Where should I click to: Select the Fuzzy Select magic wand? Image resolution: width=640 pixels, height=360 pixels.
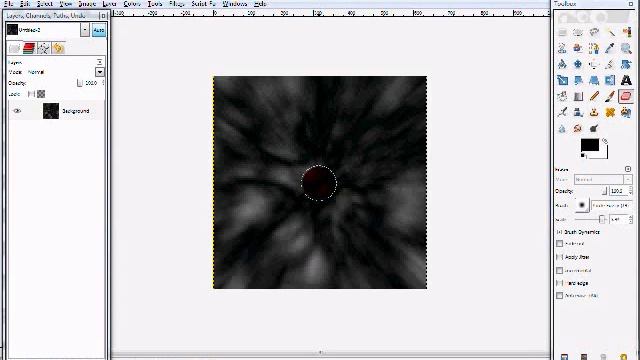click(610, 32)
